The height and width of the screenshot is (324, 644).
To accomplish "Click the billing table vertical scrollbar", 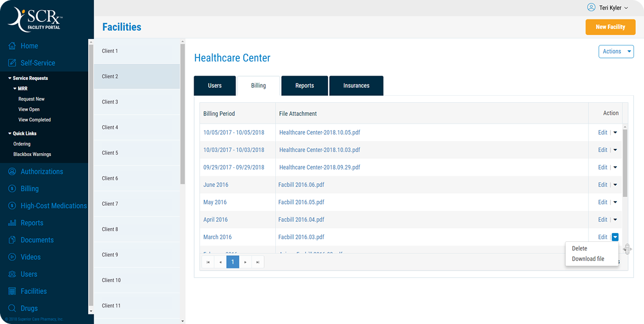I will click(x=625, y=163).
